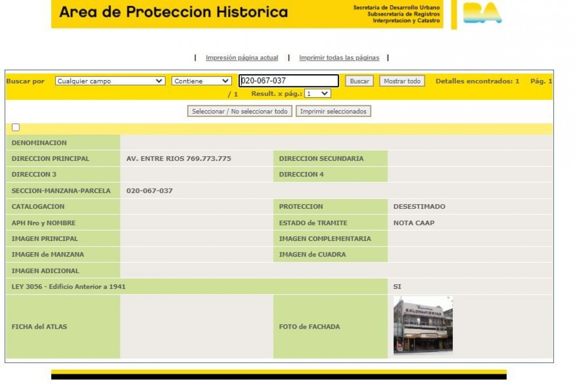Click the 'DIRECCION 4' label

301,174
